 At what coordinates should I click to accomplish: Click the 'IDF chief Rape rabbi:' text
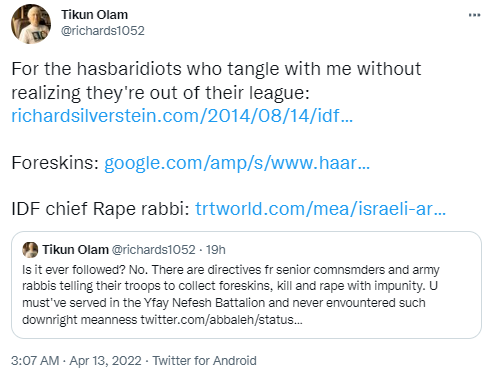(x=101, y=209)
